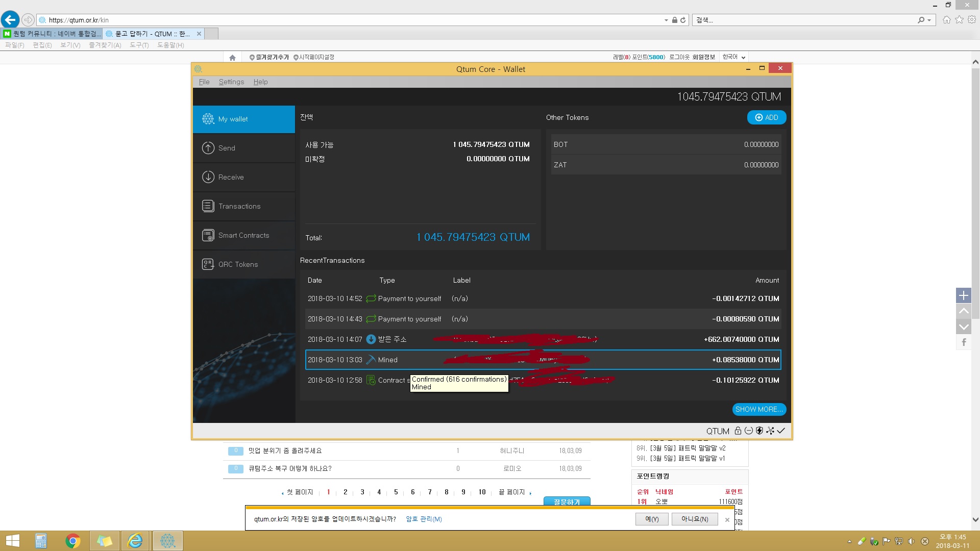Go to page 2 of the board
980x551 pixels.
345,492
